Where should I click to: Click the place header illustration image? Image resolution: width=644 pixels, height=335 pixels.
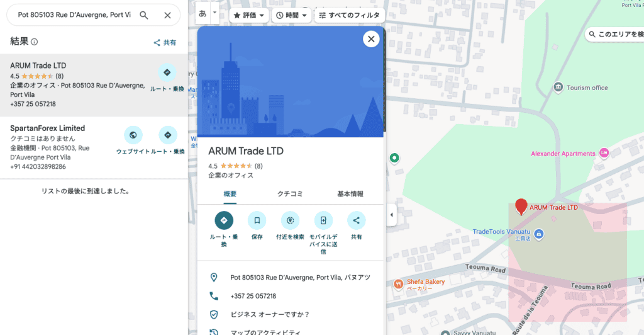[290, 82]
